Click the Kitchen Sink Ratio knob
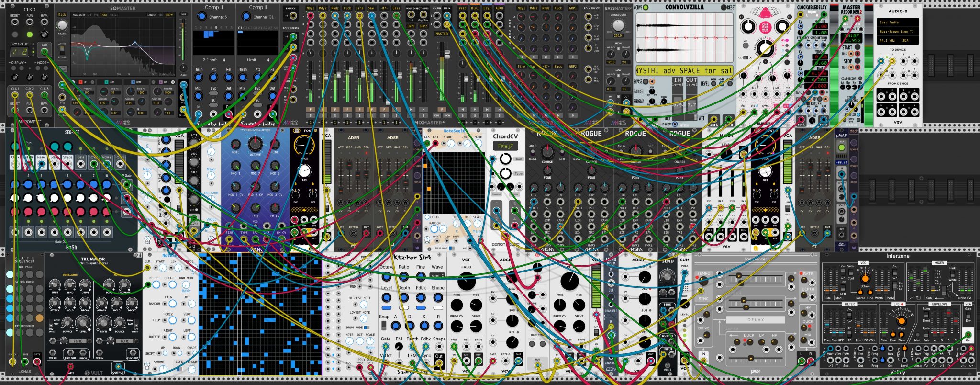The width and height of the screenshot is (980, 385). click(404, 277)
